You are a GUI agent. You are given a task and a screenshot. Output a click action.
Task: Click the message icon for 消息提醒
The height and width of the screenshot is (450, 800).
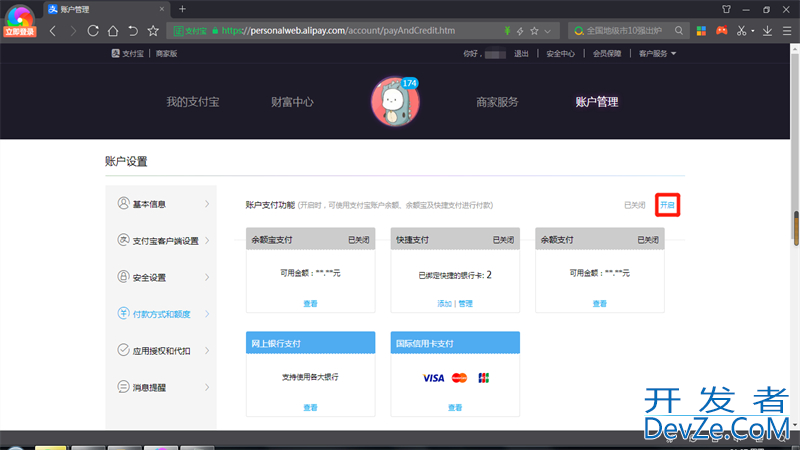123,386
